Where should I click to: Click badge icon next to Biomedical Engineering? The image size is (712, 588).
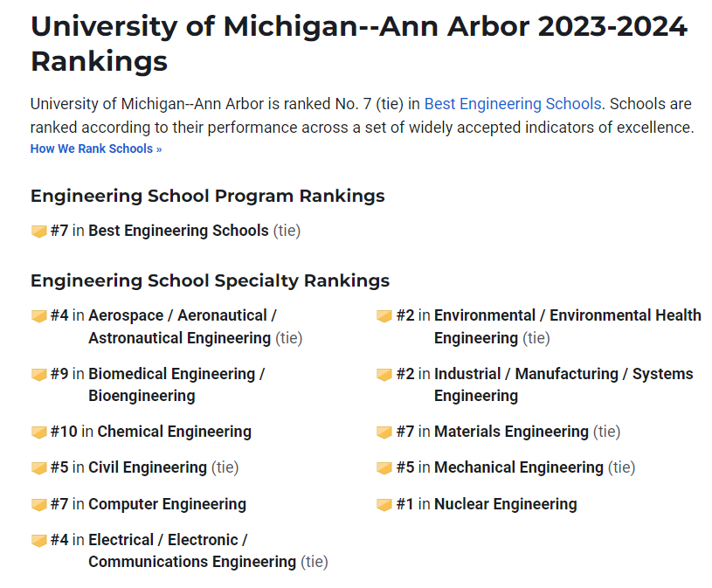(x=38, y=375)
